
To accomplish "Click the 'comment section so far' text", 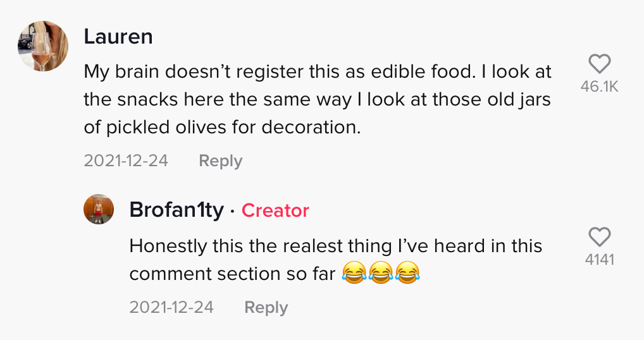I will click(232, 274).
